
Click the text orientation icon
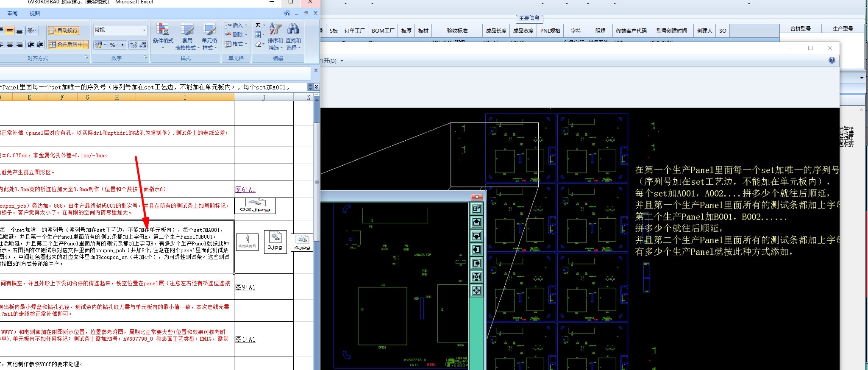[x=31, y=30]
